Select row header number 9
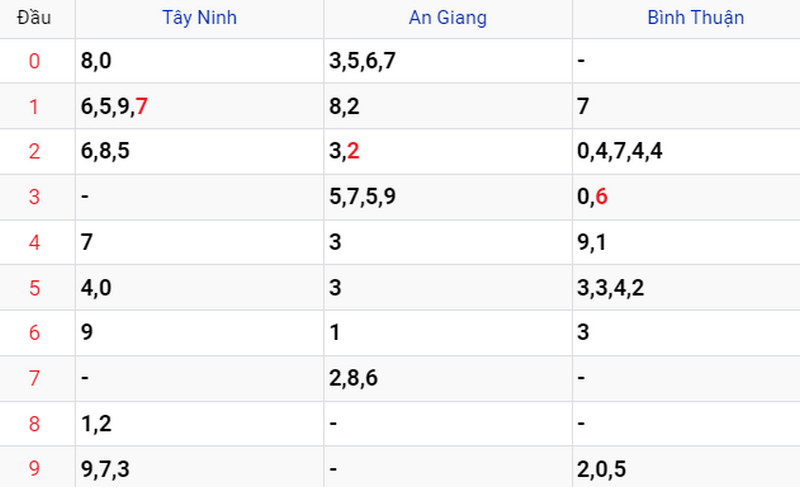This screenshot has height=487, width=800. coord(35,468)
